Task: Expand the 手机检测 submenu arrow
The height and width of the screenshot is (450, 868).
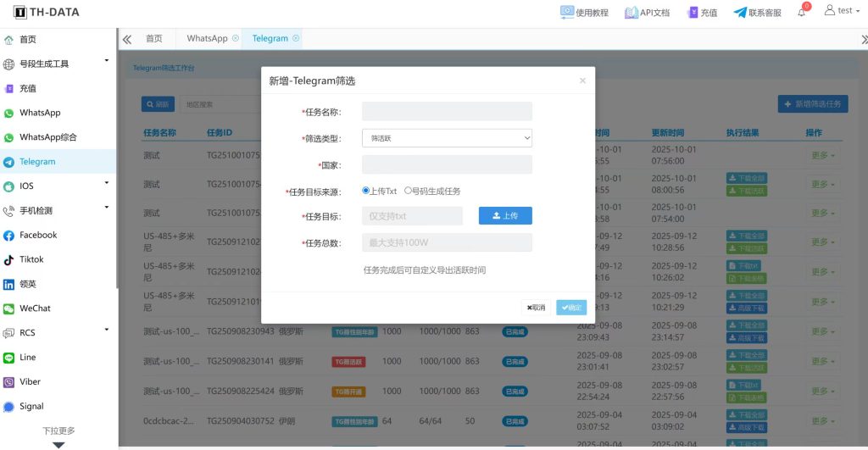Action: [x=107, y=207]
